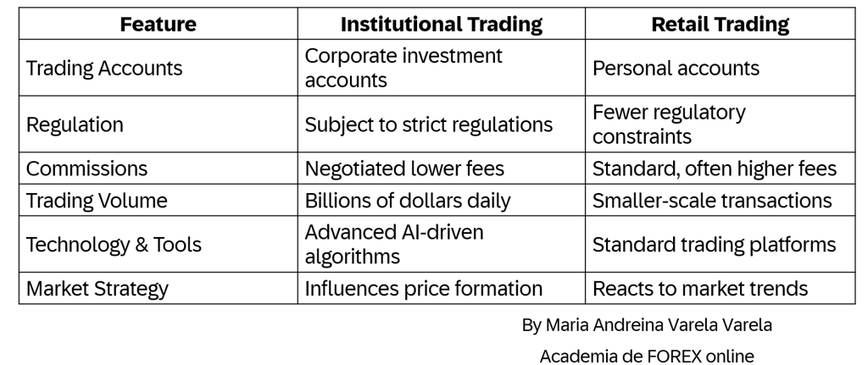Click the Smaller-scale transactions cell
Image resolution: width=868 pixels, height=365 pixels.
click(x=721, y=201)
